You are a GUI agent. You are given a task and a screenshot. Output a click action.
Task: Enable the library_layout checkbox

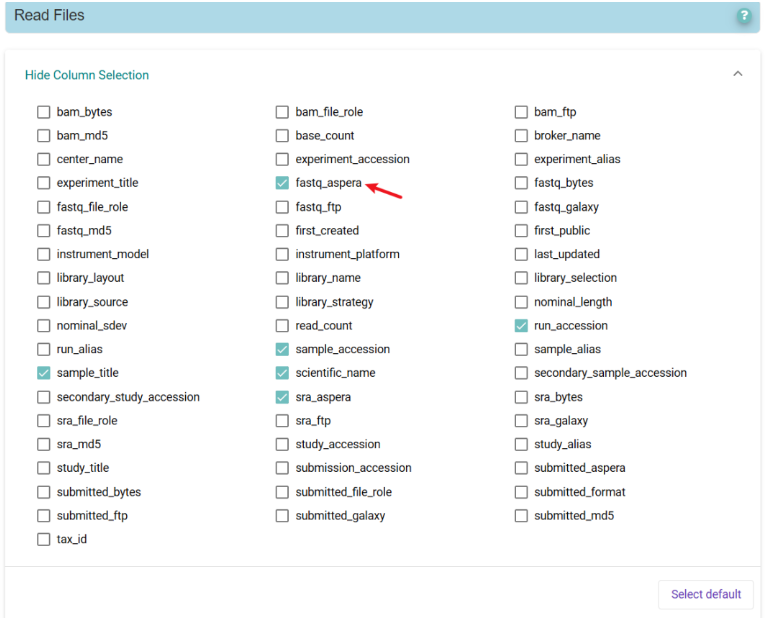tap(43, 278)
